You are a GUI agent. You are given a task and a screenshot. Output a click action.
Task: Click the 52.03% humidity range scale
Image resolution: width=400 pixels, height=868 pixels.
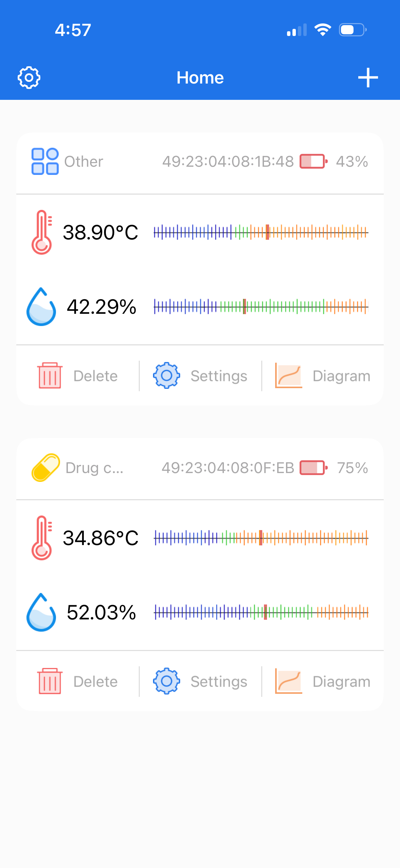pos(261,612)
